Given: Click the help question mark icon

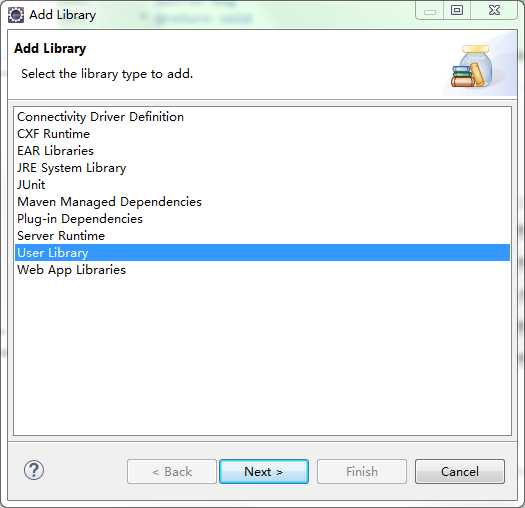Looking at the screenshot, I should [x=34, y=470].
